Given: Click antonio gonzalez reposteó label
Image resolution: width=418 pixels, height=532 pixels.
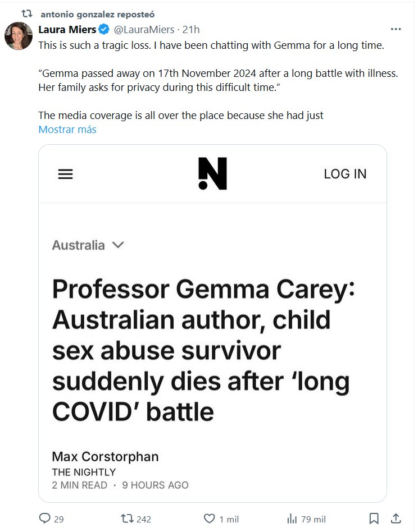Looking at the screenshot, I should (97, 14).
